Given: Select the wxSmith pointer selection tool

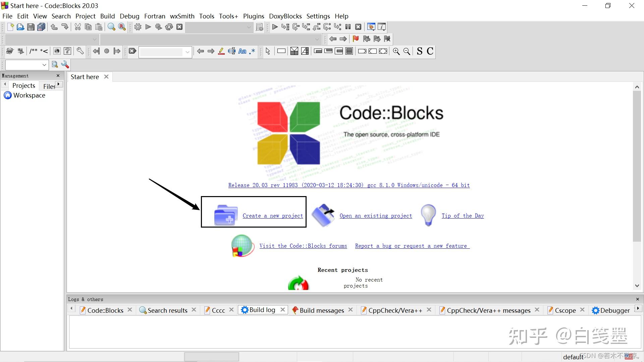Looking at the screenshot, I should click(268, 51).
